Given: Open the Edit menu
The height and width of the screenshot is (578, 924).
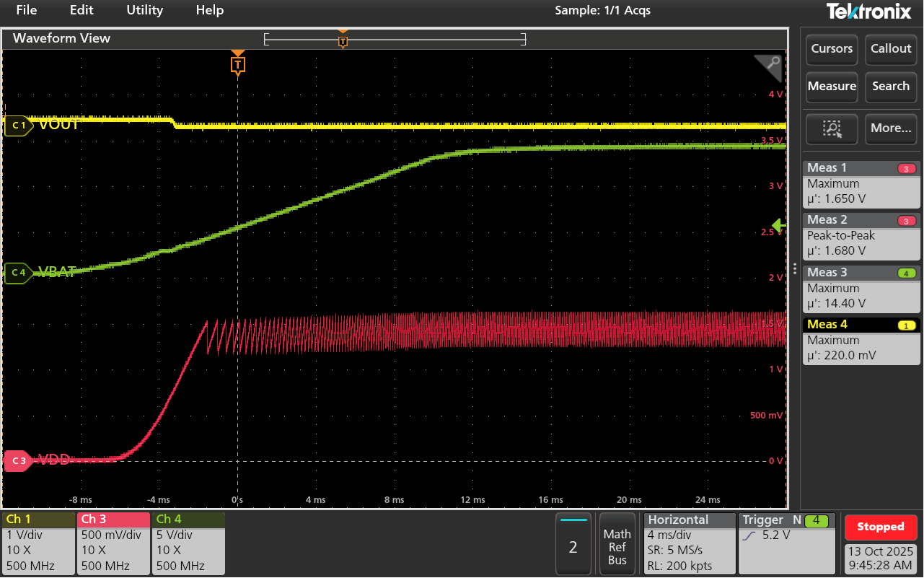Looking at the screenshot, I should (82, 10).
